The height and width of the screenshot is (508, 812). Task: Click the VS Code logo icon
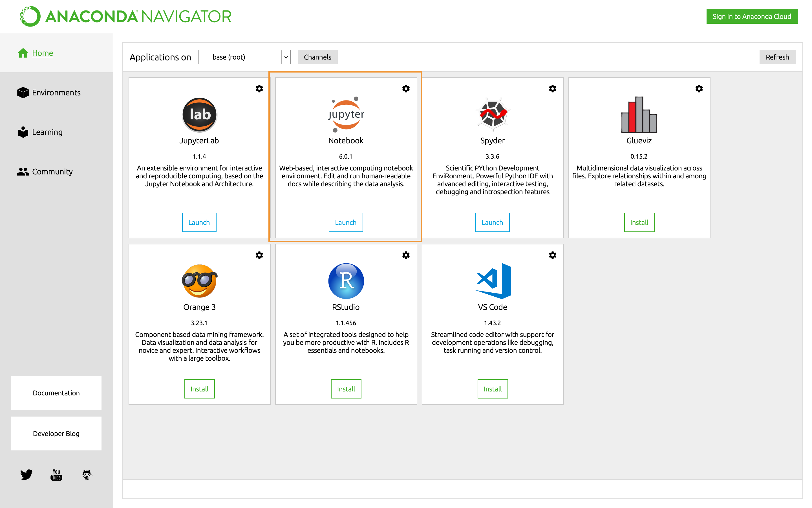[493, 281]
